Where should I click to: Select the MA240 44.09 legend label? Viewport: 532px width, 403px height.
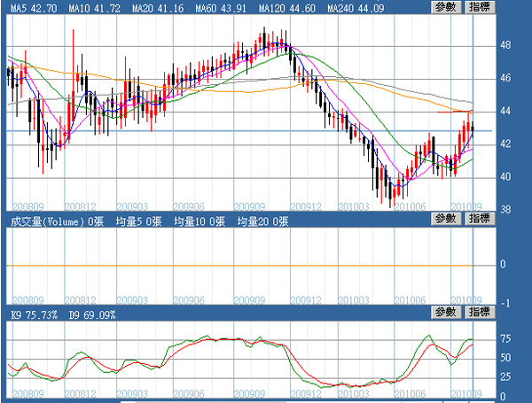tap(354, 8)
